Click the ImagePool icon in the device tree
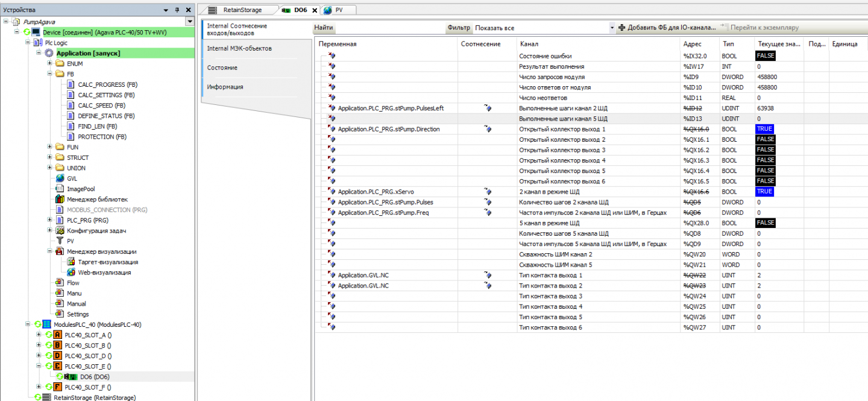Image resolution: width=868 pixels, height=401 pixels. tap(60, 189)
